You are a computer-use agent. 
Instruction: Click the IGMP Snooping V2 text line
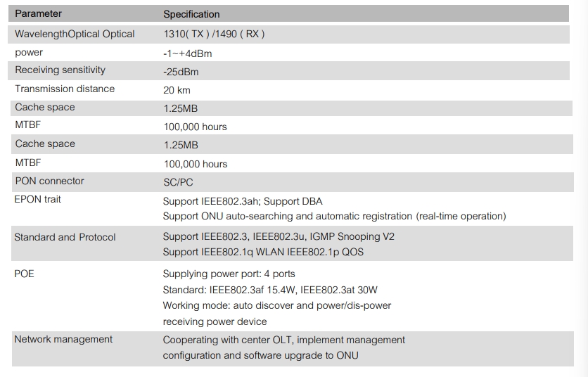click(x=279, y=237)
